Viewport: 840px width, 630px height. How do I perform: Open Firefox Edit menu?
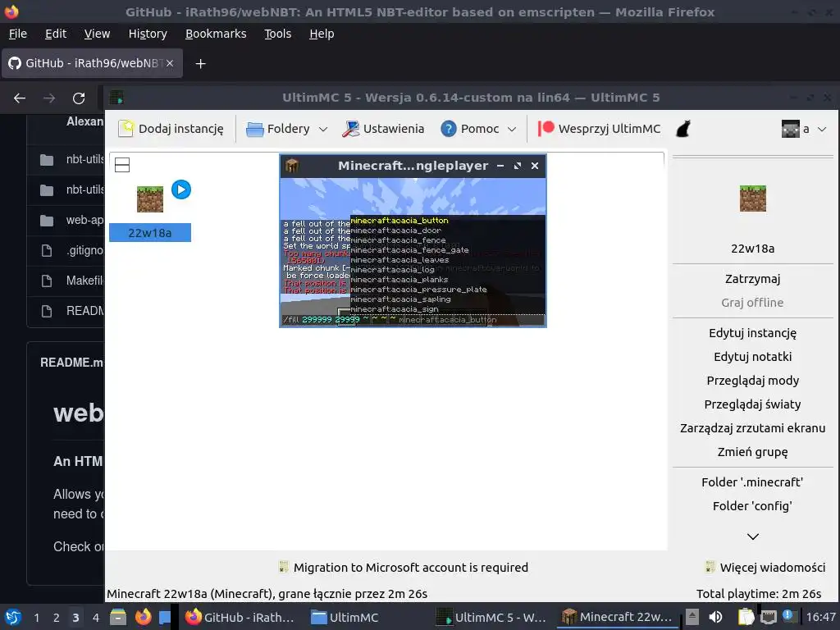click(x=56, y=34)
